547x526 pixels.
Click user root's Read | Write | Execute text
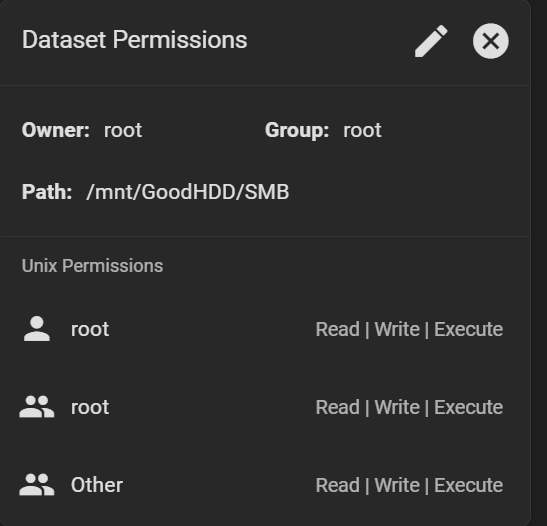409,329
